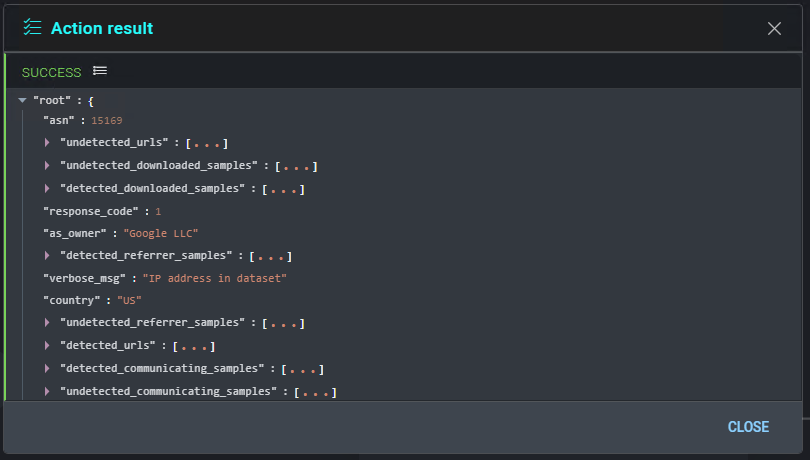Collapse the "root" JSON node

22,101
